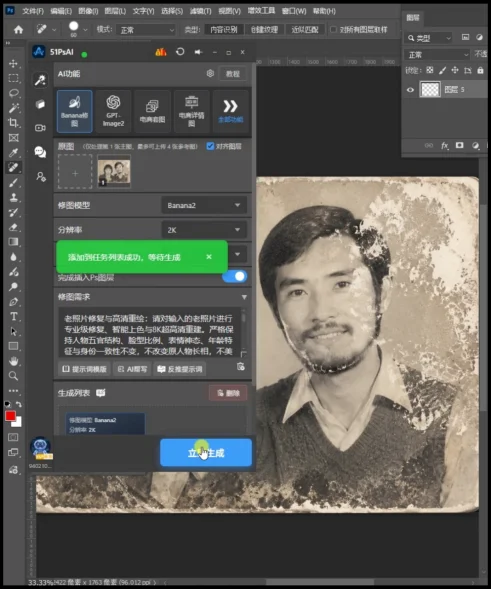The width and height of the screenshot is (492, 589).
Task: Select the Frame tool
Action: tap(14, 138)
